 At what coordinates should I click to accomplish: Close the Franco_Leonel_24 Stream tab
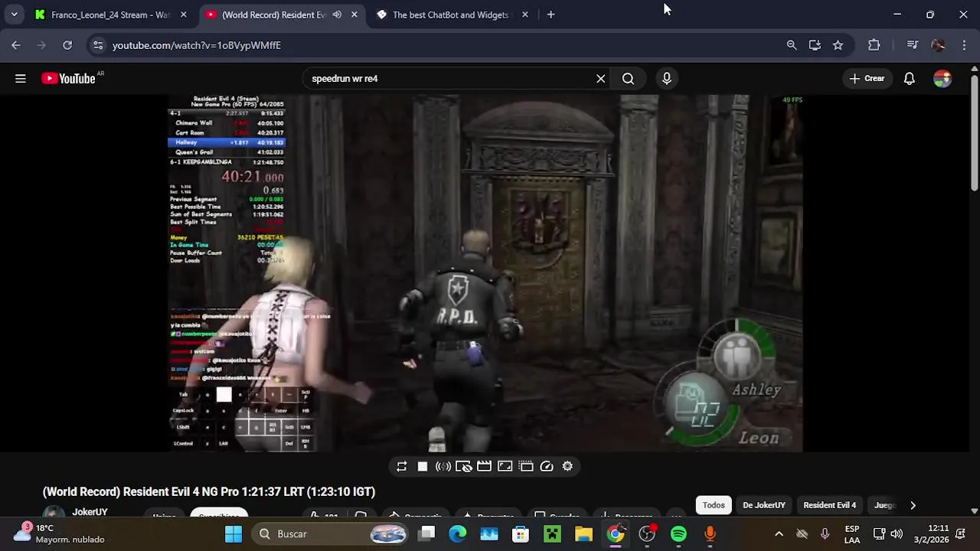[183, 15]
